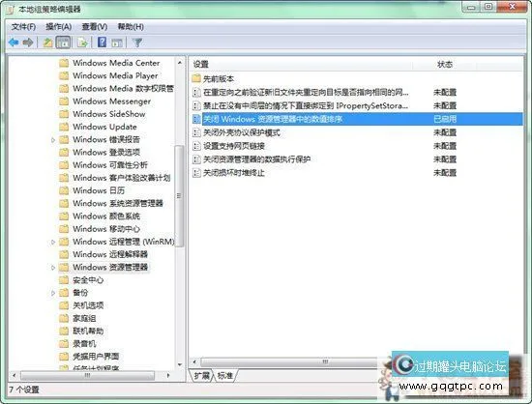Click policy icon for 设置支持网页链接
This screenshot has height=404, width=532.
click(196, 146)
